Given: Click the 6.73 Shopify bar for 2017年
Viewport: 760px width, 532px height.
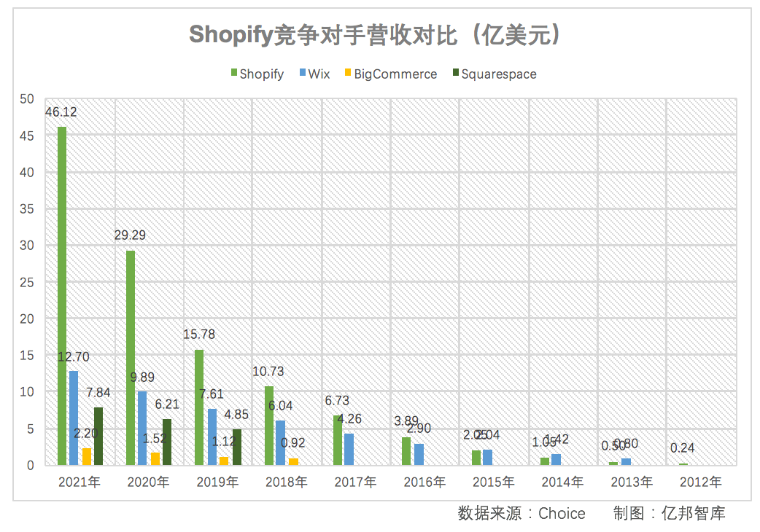Looking at the screenshot, I should pyautogui.click(x=338, y=440).
